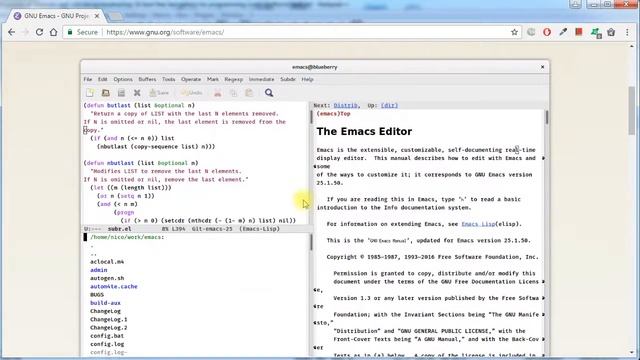640x360 pixels.
Task: Click the build-aux directory entry
Action: tap(105, 303)
